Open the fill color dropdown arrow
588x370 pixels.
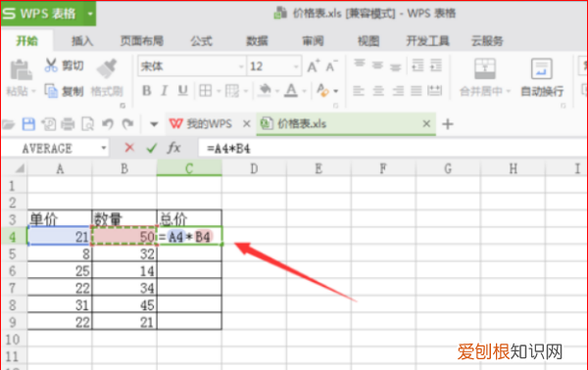tap(277, 91)
